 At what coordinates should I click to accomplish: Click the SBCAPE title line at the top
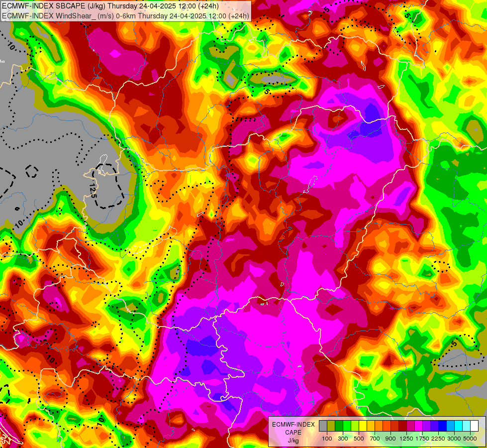pos(110,6)
